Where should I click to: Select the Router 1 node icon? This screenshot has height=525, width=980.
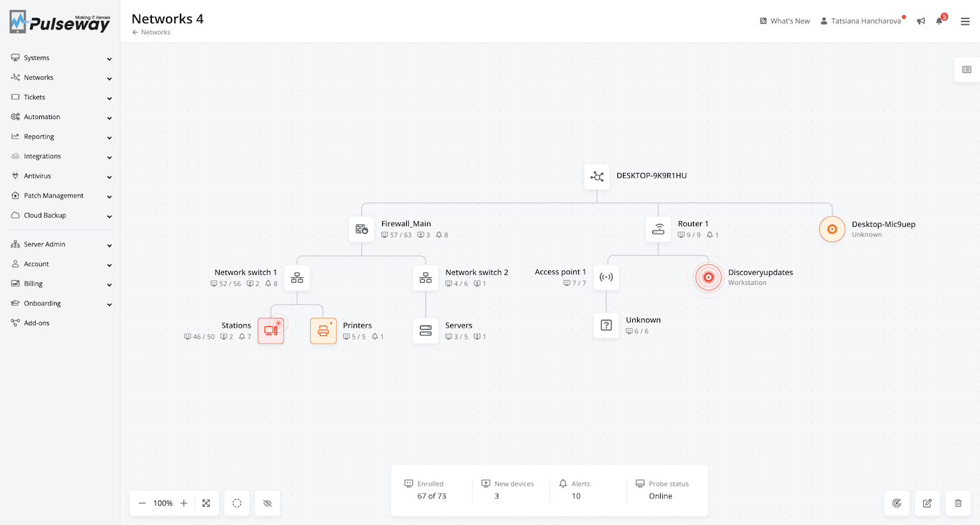[x=658, y=229]
